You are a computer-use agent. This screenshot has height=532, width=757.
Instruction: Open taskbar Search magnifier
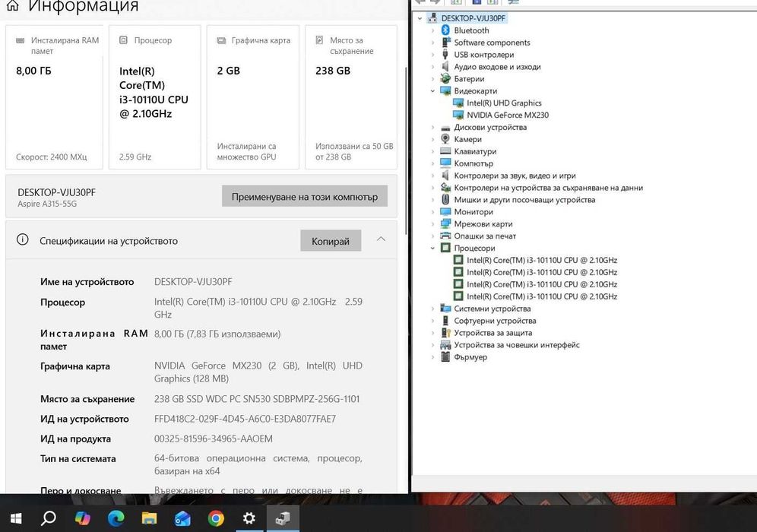tap(49, 518)
